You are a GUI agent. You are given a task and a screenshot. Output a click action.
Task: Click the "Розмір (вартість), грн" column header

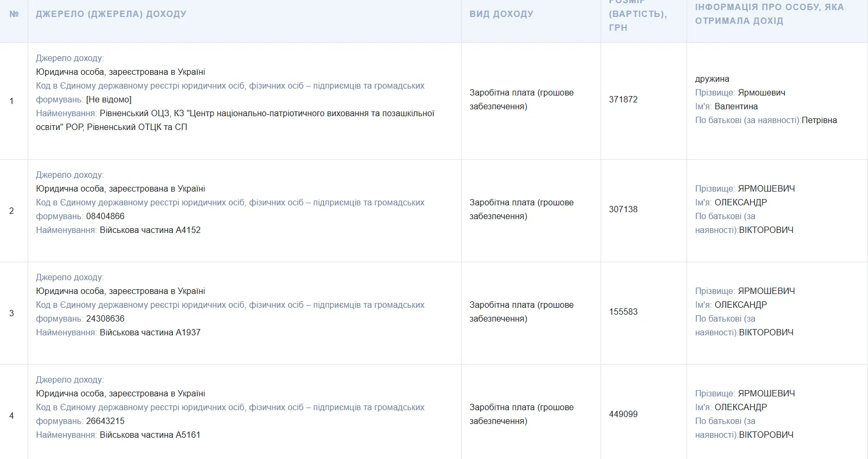pos(637,14)
